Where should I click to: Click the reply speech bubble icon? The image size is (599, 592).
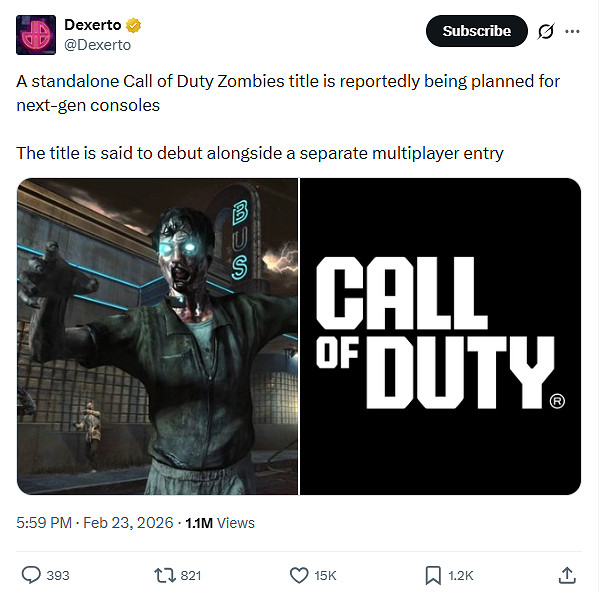[x=31, y=575]
